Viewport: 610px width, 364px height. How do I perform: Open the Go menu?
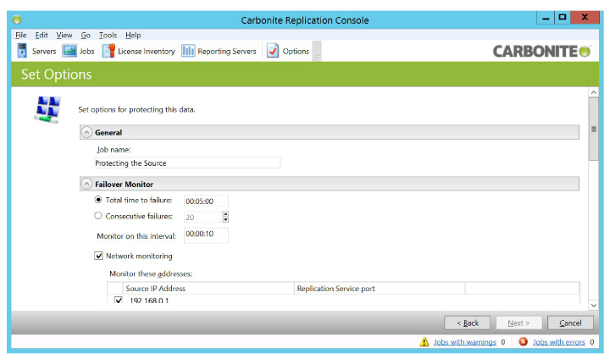(x=86, y=35)
